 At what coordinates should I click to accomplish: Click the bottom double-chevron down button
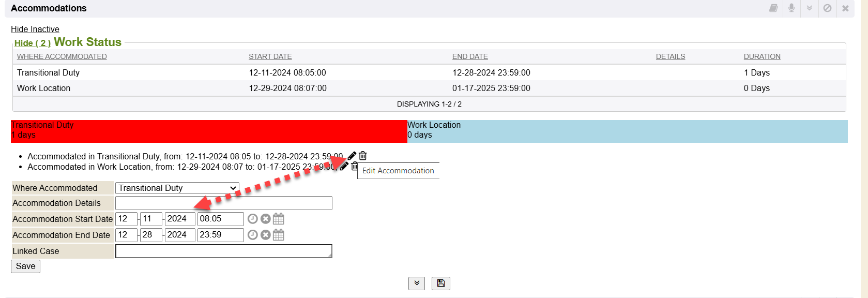tap(417, 283)
